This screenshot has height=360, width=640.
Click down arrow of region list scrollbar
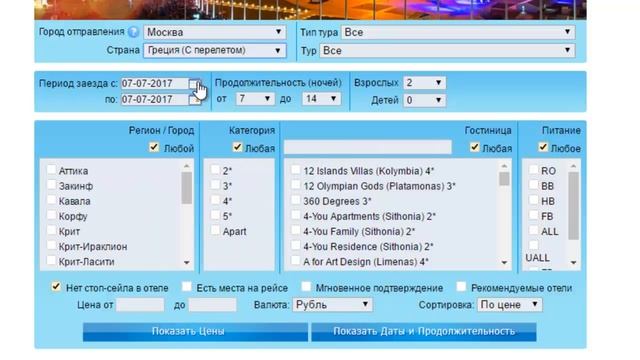pyautogui.click(x=187, y=262)
